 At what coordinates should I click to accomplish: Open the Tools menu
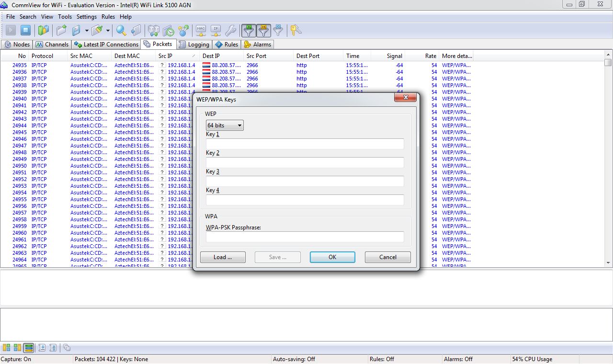[x=65, y=17]
